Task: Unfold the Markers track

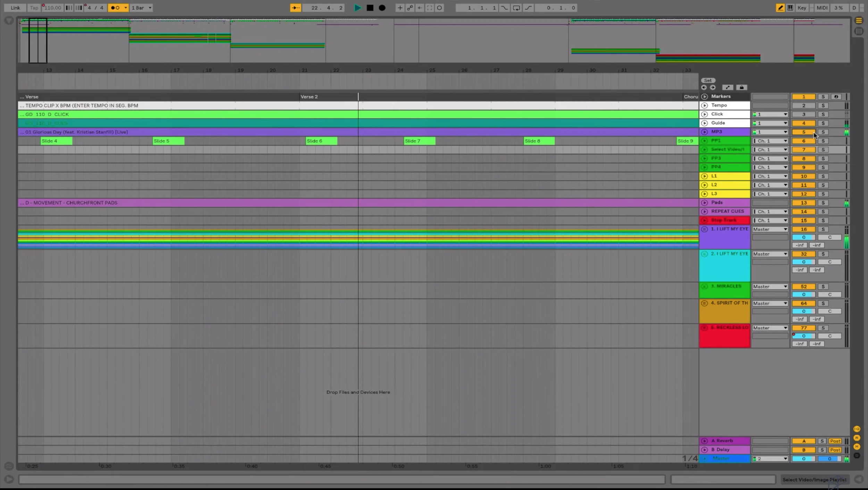Action: pyautogui.click(x=704, y=97)
